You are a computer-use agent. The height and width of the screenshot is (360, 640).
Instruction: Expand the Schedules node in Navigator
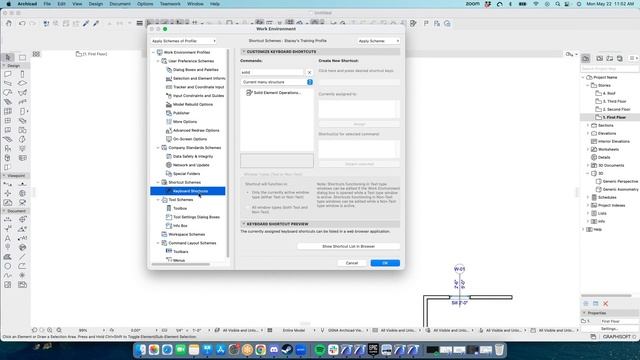coord(588,197)
